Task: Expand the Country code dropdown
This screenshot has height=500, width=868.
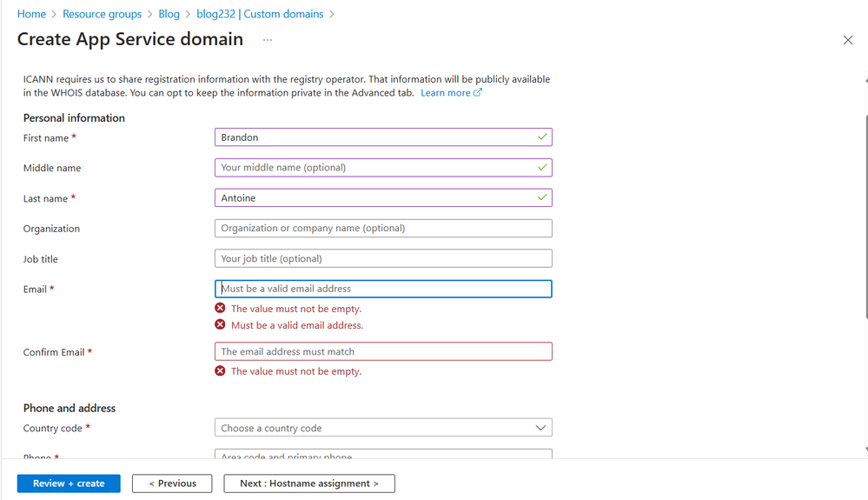Action: pos(382,428)
